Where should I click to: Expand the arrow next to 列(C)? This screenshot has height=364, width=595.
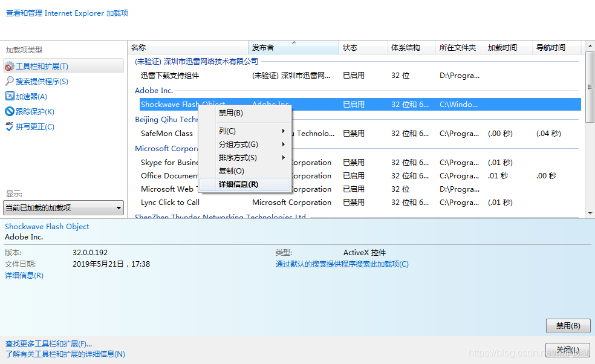click(x=284, y=131)
